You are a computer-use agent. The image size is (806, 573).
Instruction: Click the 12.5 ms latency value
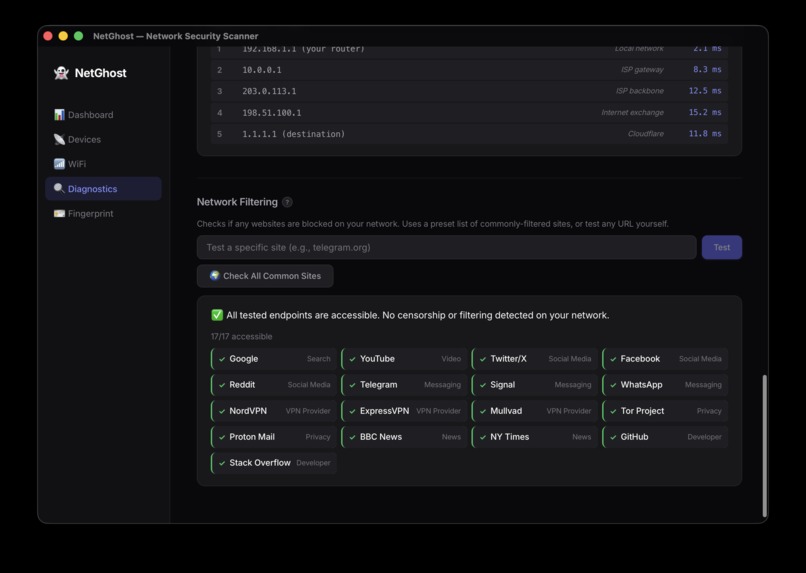705,91
